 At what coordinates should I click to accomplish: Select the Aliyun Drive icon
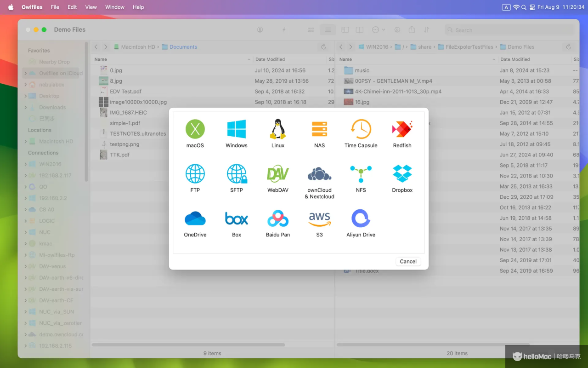(361, 218)
